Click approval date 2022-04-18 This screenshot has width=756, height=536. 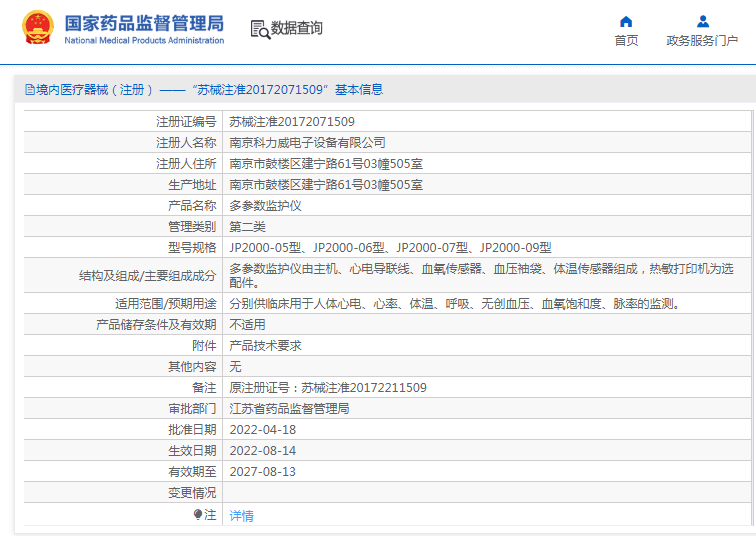coord(263,429)
